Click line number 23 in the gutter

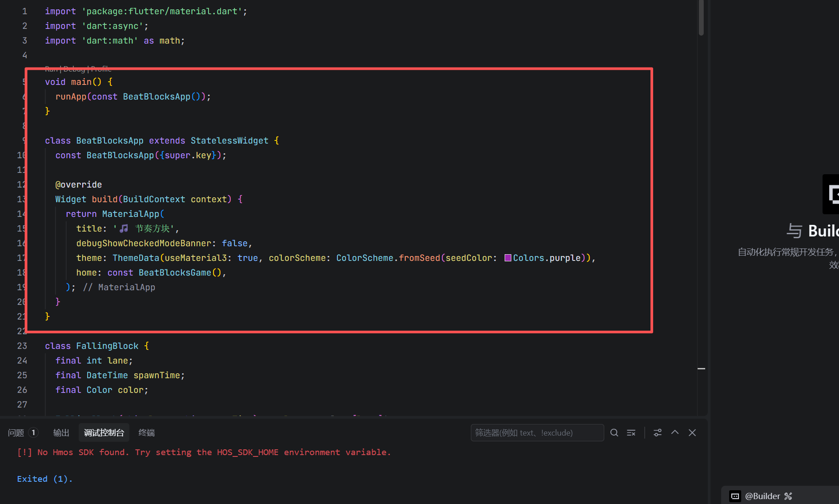click(22, 346)
